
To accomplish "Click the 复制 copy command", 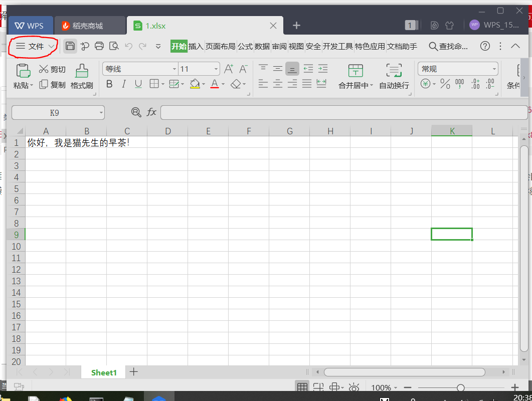I will 54,84.
